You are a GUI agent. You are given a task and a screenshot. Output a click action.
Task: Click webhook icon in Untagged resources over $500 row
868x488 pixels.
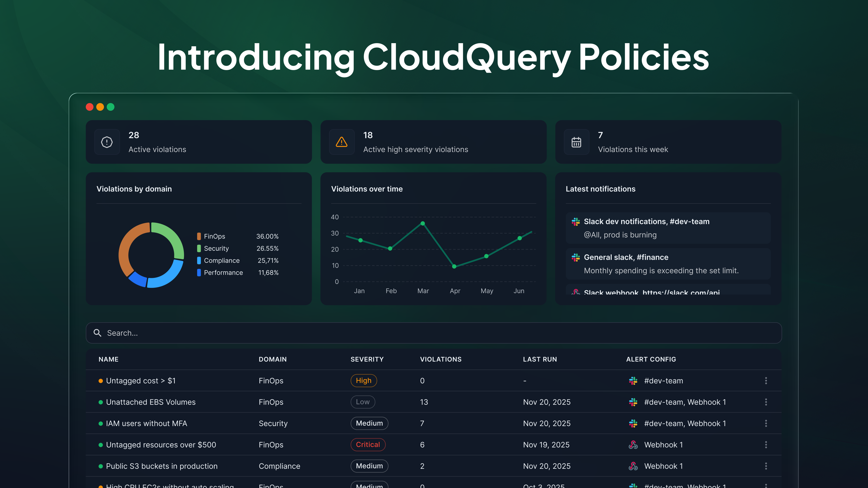(x=633, y=445)
